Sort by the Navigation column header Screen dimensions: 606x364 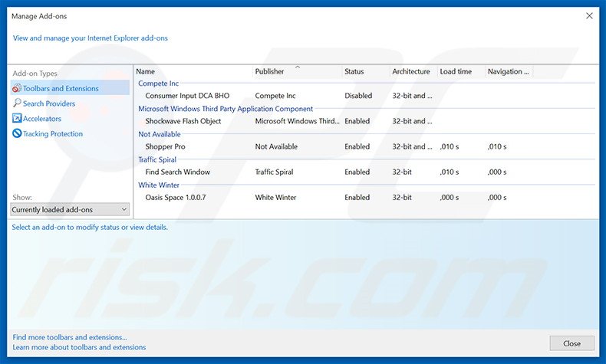click(x=508, y=71)
